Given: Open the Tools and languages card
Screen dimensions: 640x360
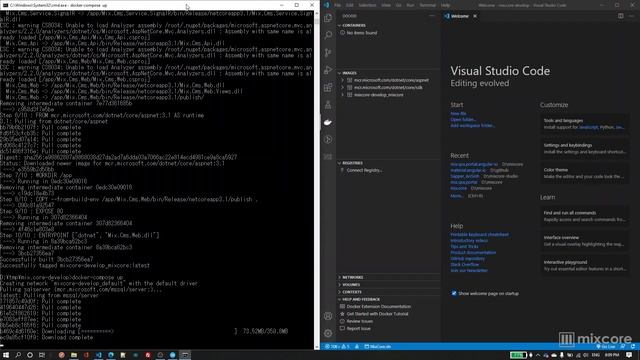Looking at the screenshot, I should [x=584, y=124].
